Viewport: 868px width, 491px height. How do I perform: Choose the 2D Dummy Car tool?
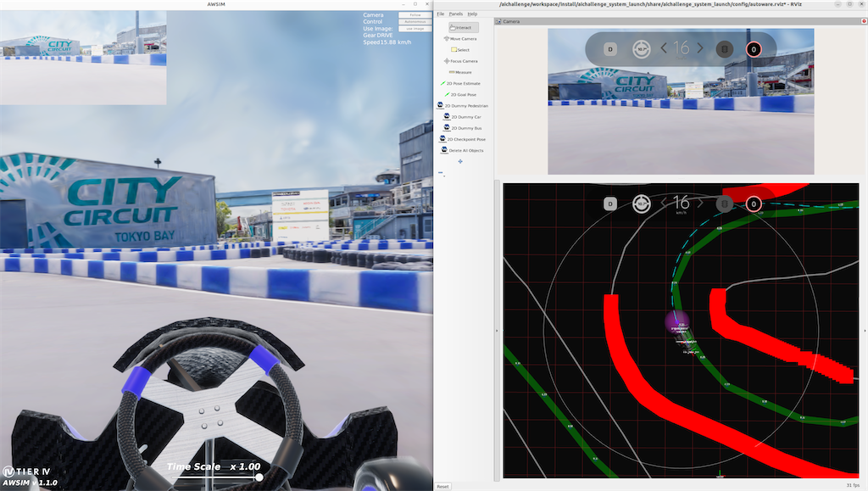[x=462, y=117]
